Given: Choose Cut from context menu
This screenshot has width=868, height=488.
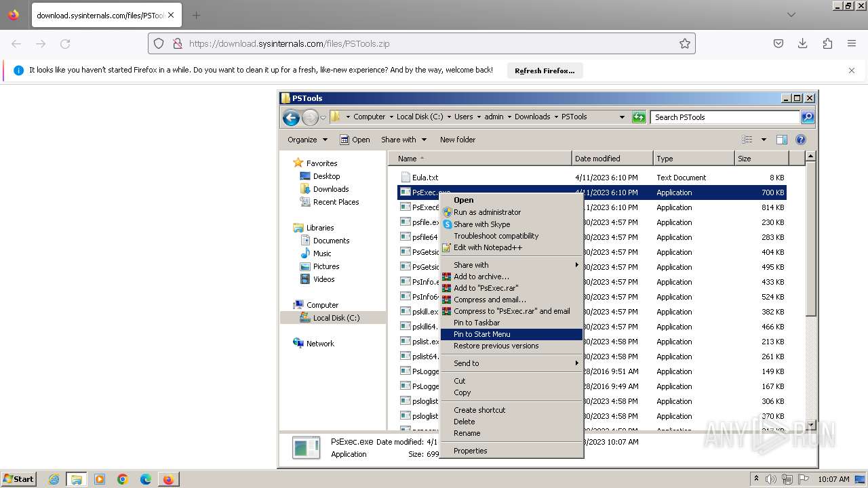Looking at the screenshot, I should tap(511, 381).
